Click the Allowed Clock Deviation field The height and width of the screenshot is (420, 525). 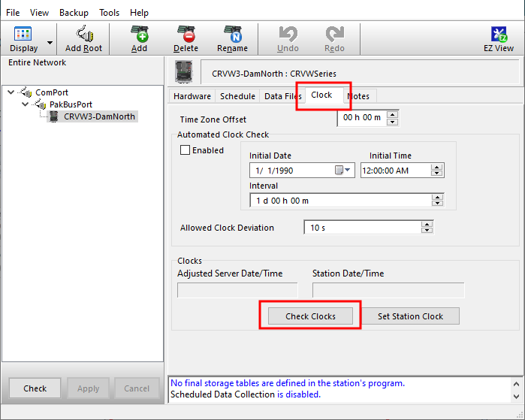pos(362,228)
